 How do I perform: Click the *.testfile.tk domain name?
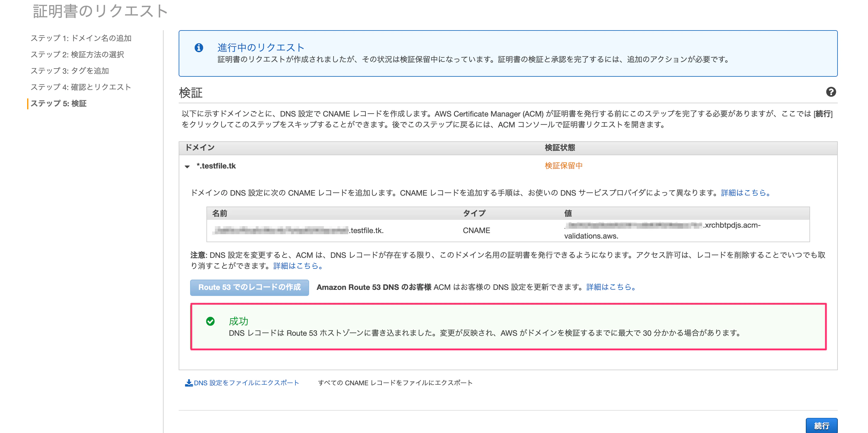[216, 166]
